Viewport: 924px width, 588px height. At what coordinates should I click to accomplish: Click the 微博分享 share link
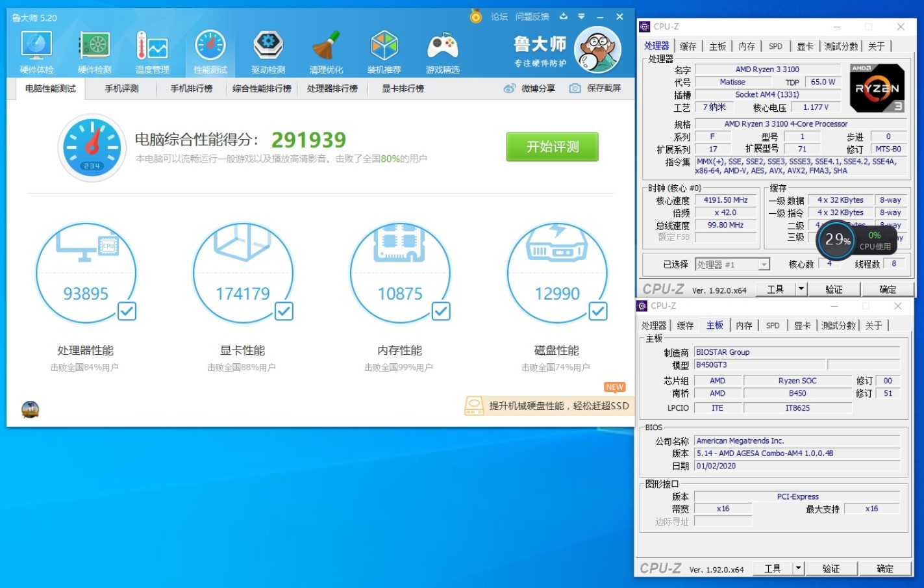click(538, 88)
